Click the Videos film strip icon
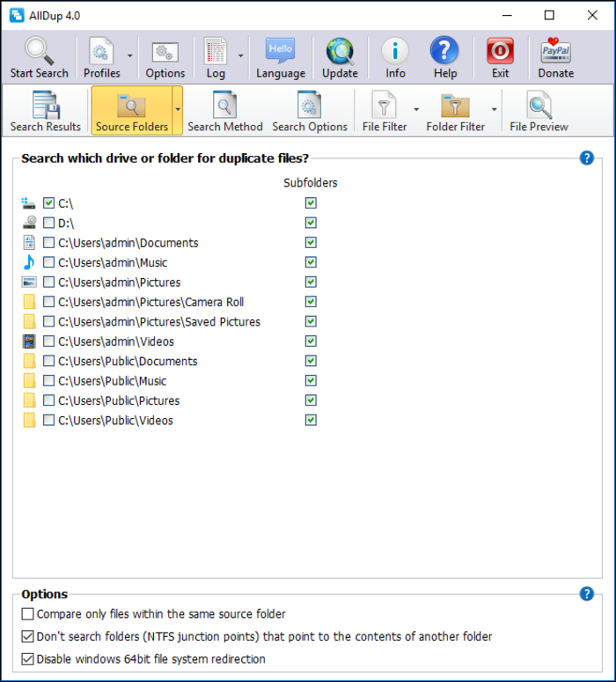 pyautogui.click(x=29, y=341)
